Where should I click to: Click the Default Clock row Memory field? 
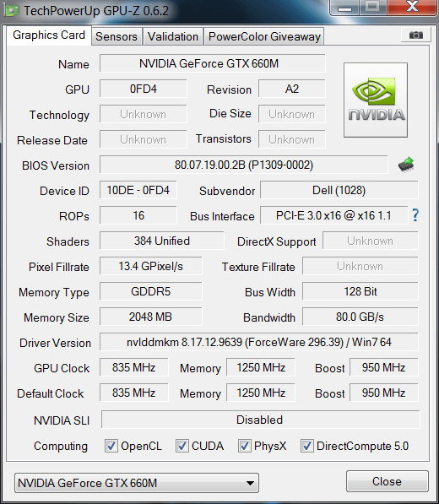point(261,393)
